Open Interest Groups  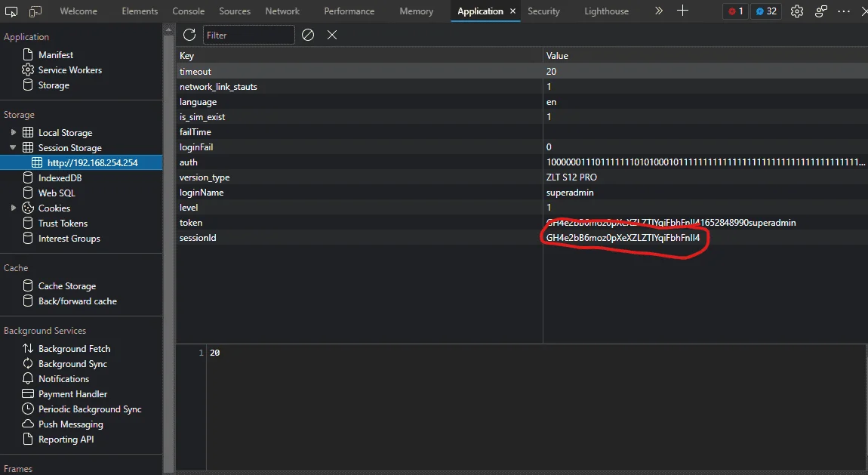69,238
